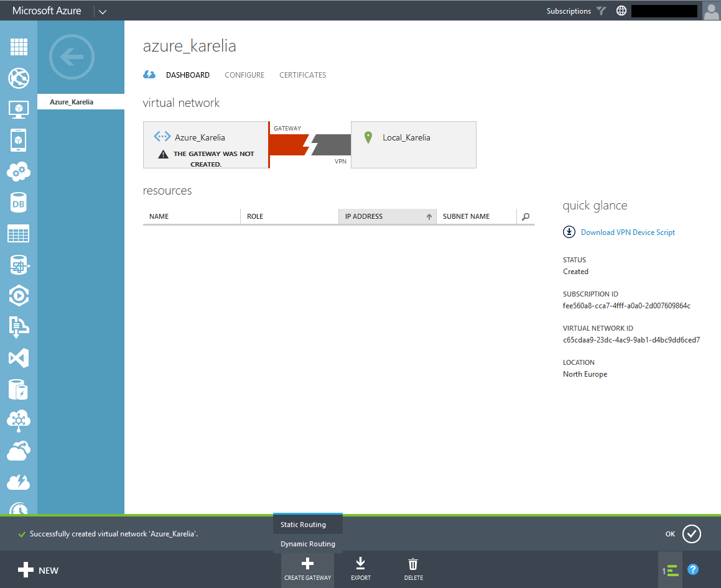Open Cloud Services gear-cloud icon
Viewport: 721px width, 588px height.
click(19, 172)
